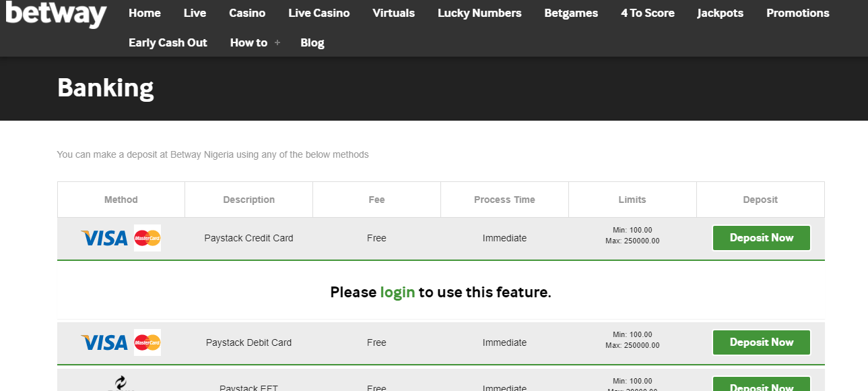Open Early Cash Out page

pos(168,42)
